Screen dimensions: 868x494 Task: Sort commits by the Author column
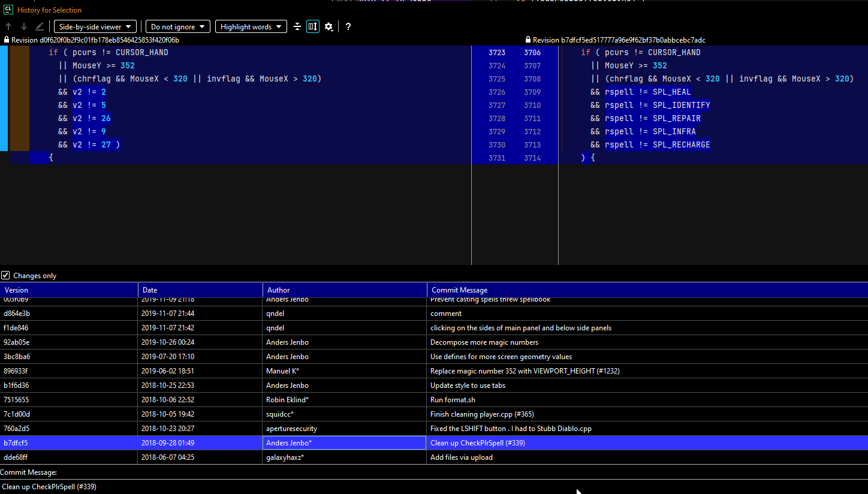pyautogui.click(x=278, y=290)
